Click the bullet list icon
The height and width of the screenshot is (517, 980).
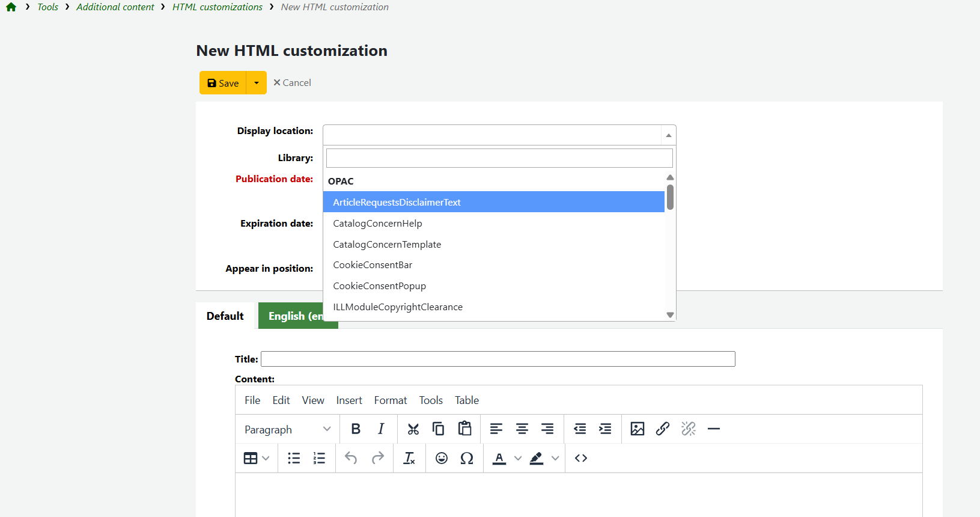pyautogui.click(x=294, y=458)
